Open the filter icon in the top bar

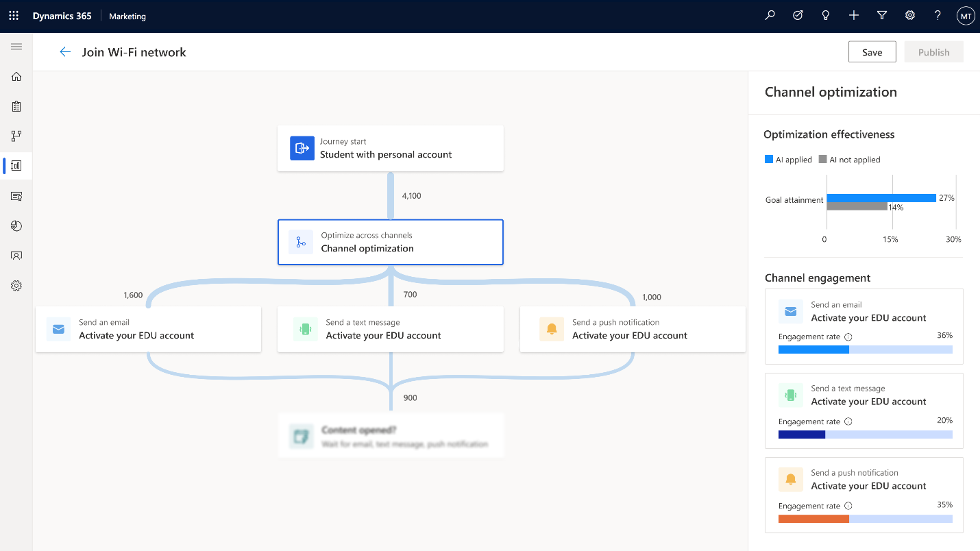(881, 15)
